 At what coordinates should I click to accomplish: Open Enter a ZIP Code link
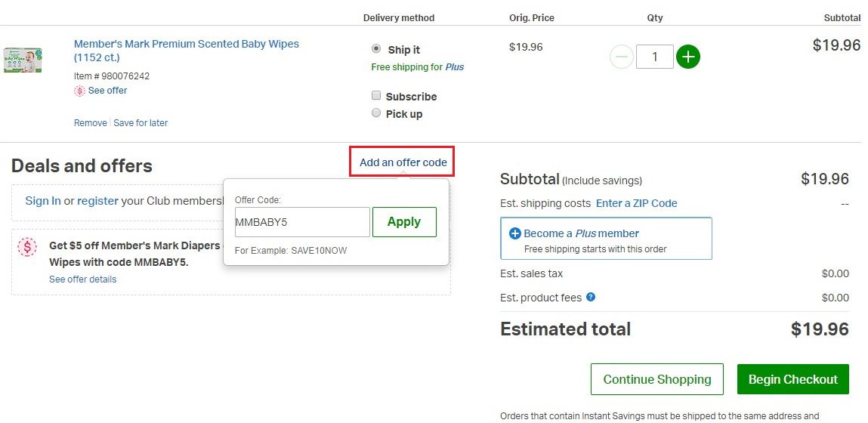(x=636, y=203)
